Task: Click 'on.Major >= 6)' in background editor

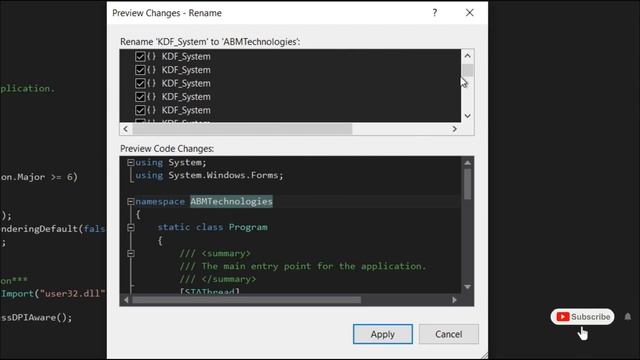Action: [x=39, y=177]
